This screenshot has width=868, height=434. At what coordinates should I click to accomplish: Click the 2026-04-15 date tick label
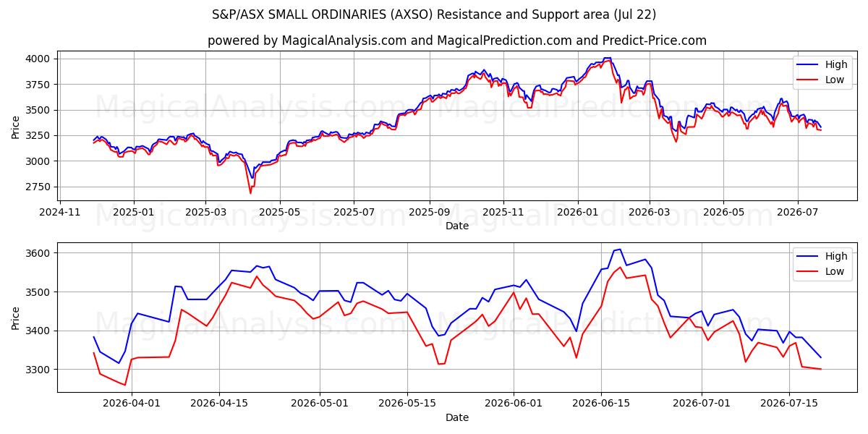tap(219, 404)
